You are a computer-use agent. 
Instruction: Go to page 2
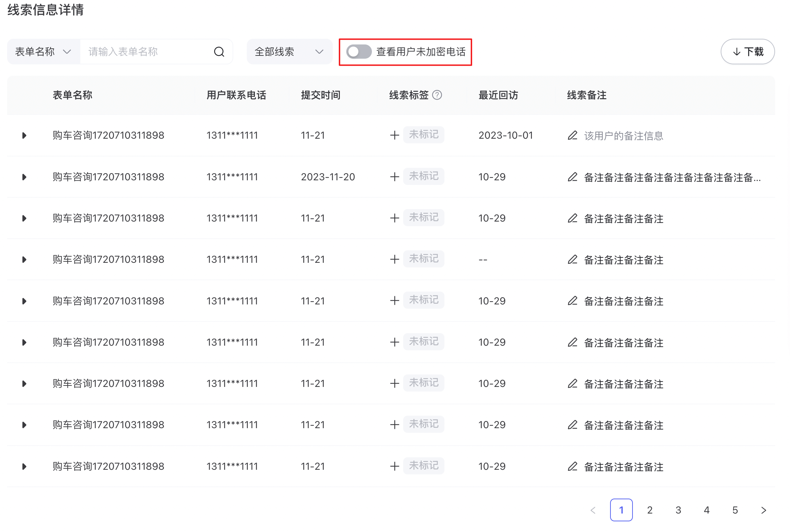coord(650,510)
